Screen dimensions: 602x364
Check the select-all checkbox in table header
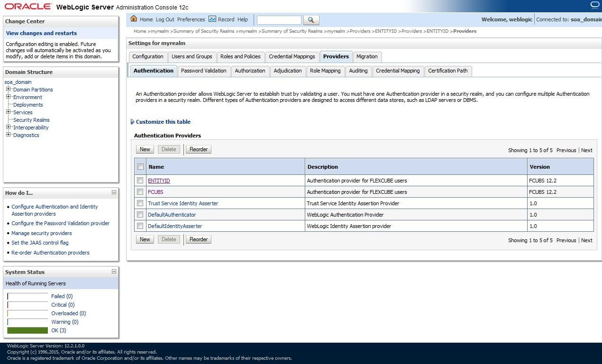[x=140, y=167]
